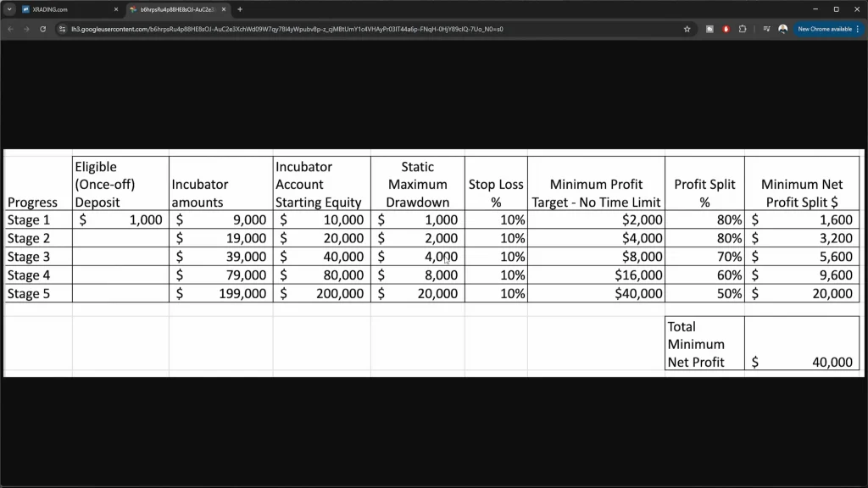Maximize the browser window
The height and width of the screenshot is (488, 868).
[836, 9]
